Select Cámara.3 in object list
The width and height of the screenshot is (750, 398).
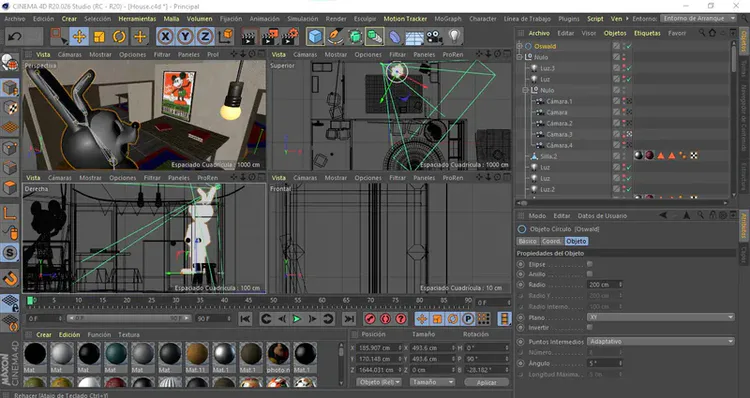559,134
